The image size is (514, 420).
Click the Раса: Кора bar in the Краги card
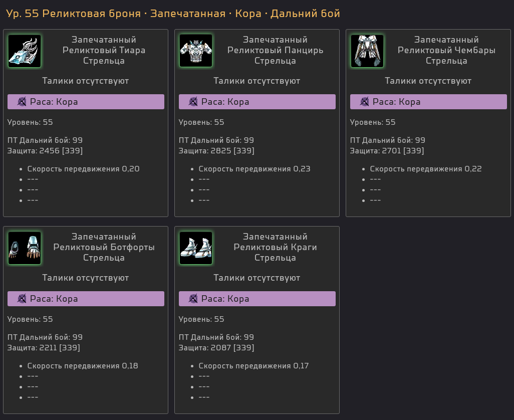click(257, 299)
